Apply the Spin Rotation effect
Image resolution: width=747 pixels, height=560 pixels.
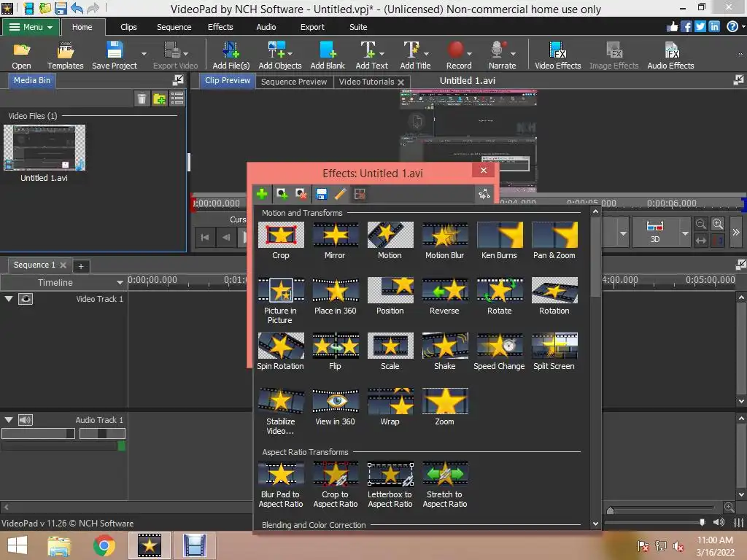pos(281,351)
